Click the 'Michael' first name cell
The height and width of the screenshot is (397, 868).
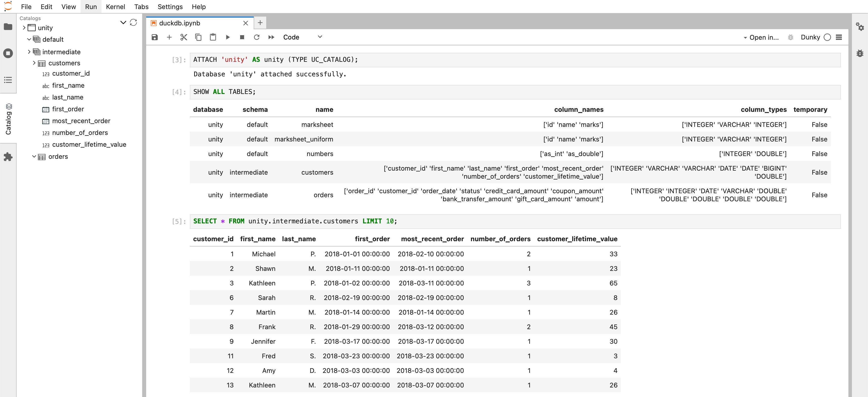tap(263, 254)
